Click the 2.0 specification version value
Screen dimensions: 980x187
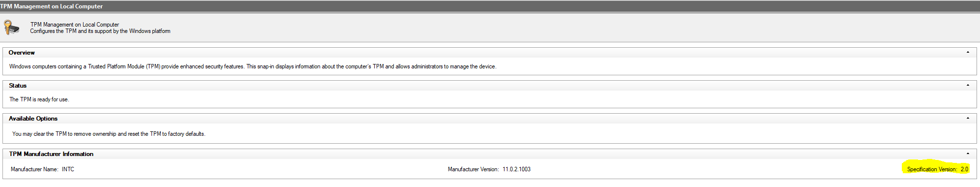pyautogui.click(x=964, y=169)
